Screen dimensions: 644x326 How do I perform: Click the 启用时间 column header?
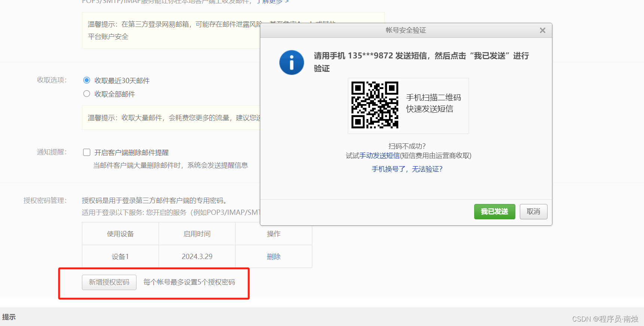(197, 234)
